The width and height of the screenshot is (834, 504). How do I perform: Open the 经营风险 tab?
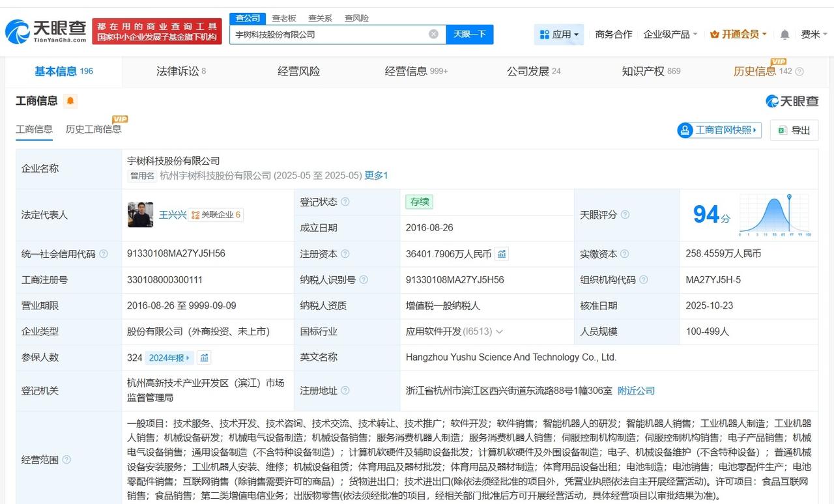298,72
